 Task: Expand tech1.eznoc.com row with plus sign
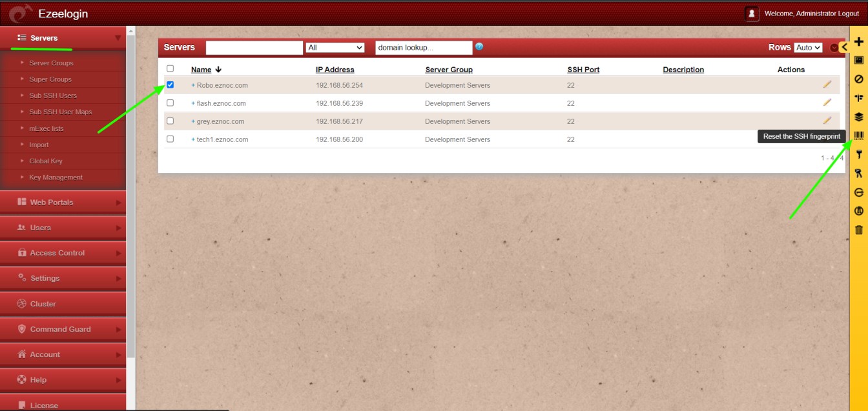pyautogui.click(x=192, y=139)
